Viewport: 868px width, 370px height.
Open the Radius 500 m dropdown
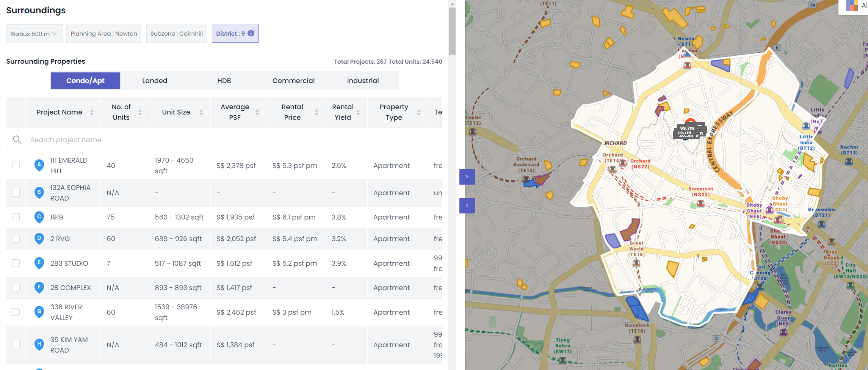[x=34, y=33]
